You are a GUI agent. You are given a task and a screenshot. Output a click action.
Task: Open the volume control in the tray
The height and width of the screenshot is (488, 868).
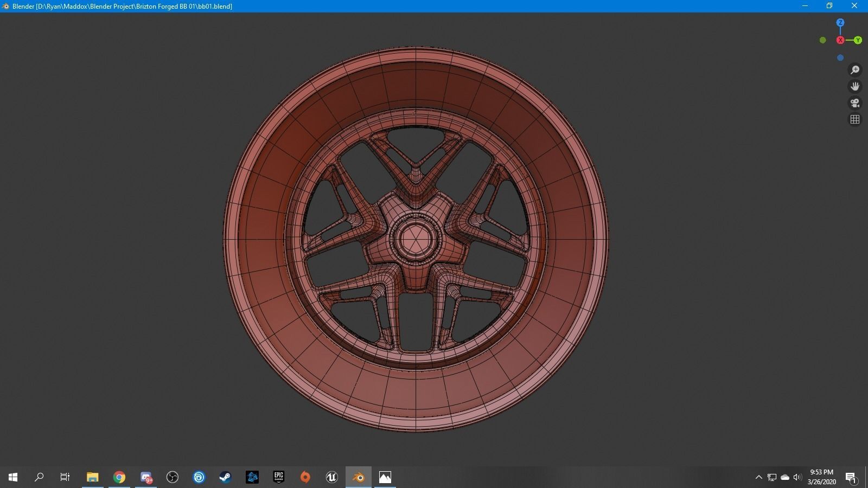click(797, 477)
